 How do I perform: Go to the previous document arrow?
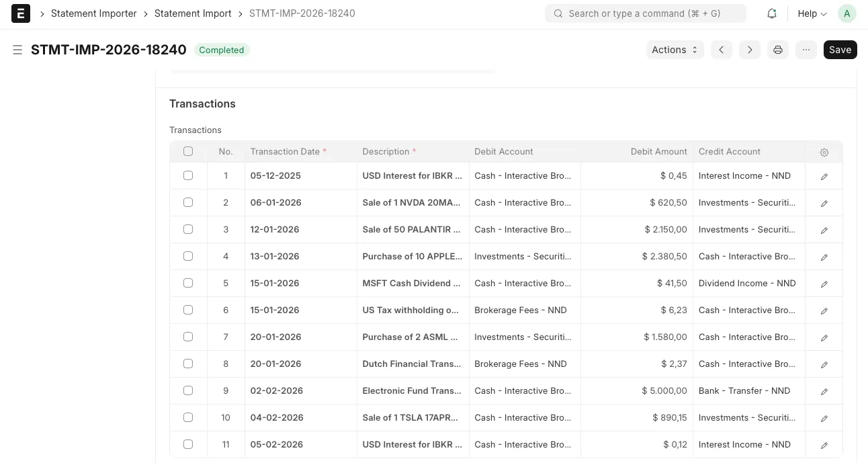[721, 50]
